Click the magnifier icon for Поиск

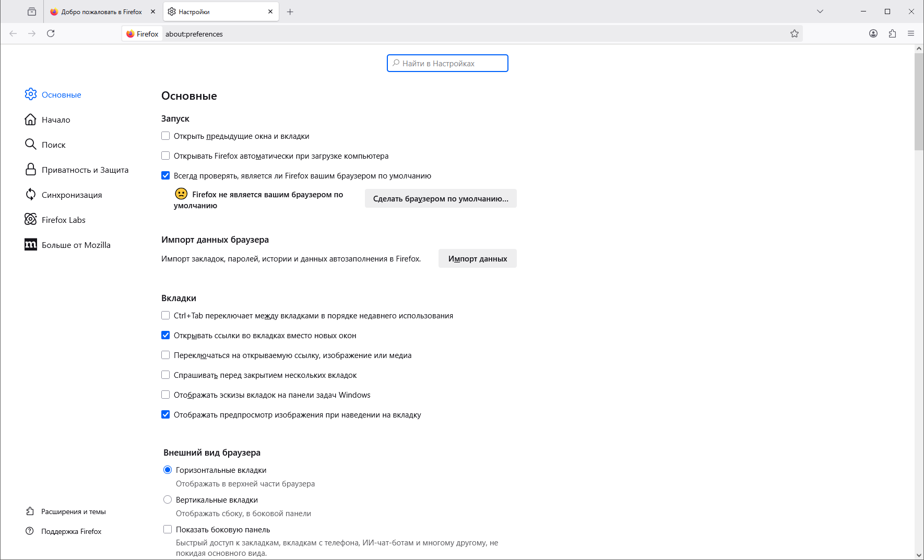pos(31,145)
